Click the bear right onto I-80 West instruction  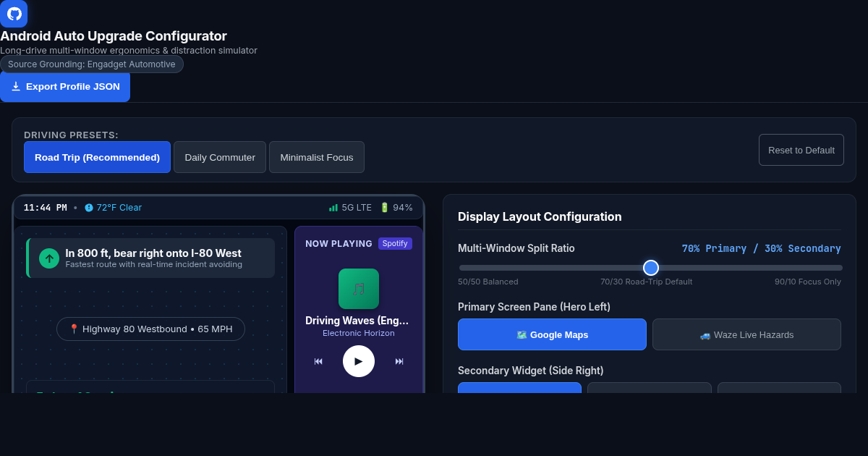(x=153, y=253)
